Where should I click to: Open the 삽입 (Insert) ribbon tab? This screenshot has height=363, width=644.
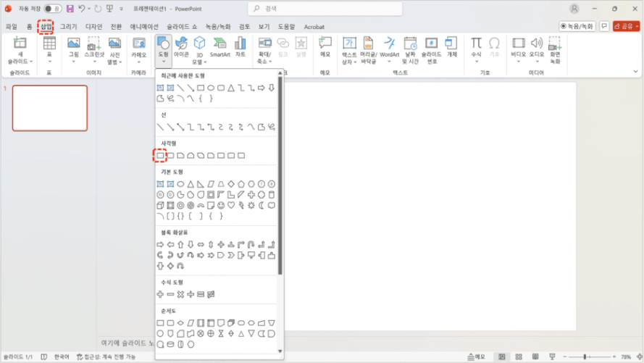[46, 26]
